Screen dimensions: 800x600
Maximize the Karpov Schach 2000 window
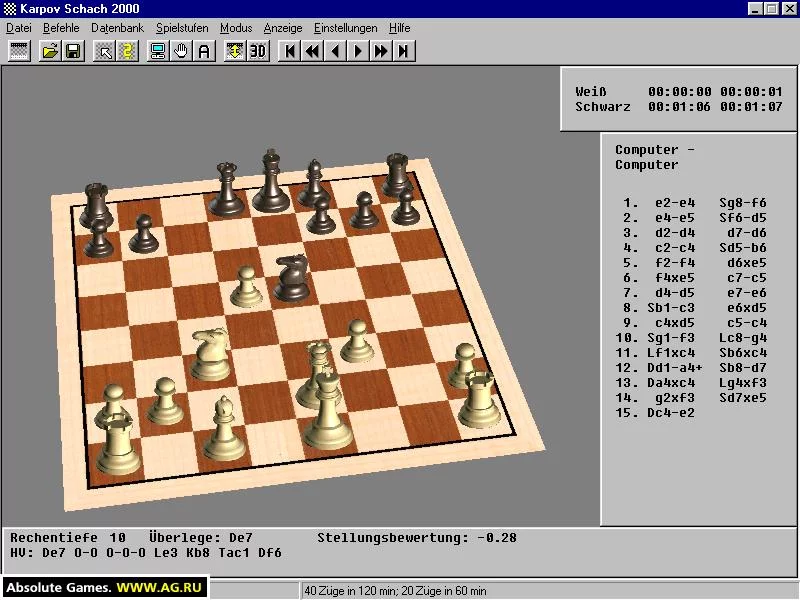tap(772, 9)
